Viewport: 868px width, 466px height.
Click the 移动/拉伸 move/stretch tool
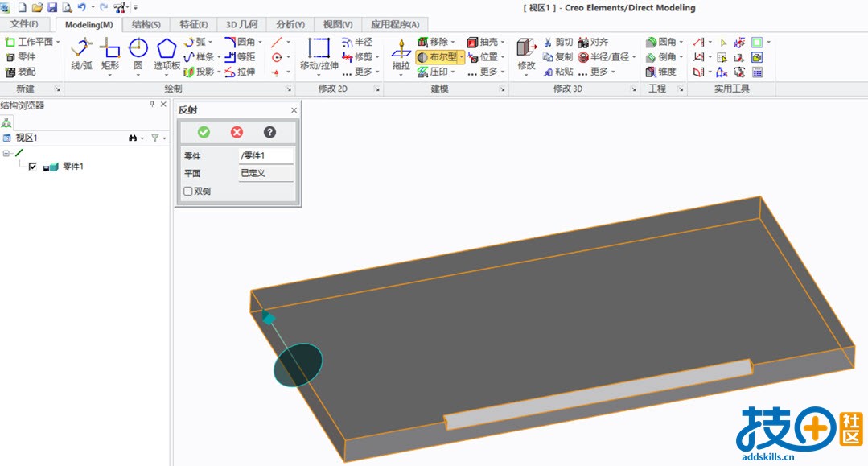click(x=319, y=54)
